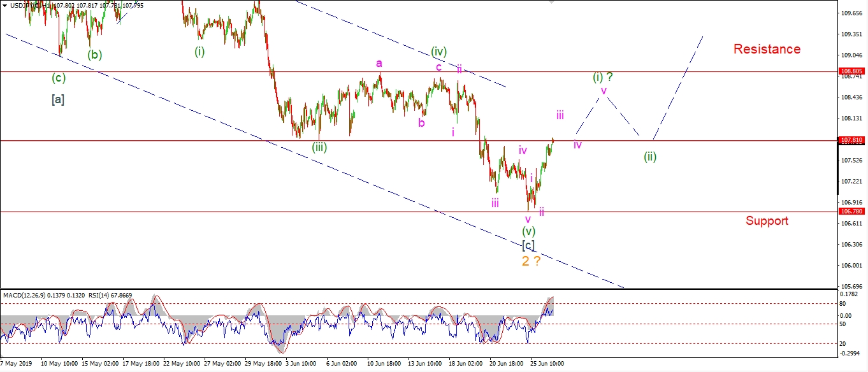Select the red 107.810 price level tag

[851, 140]
